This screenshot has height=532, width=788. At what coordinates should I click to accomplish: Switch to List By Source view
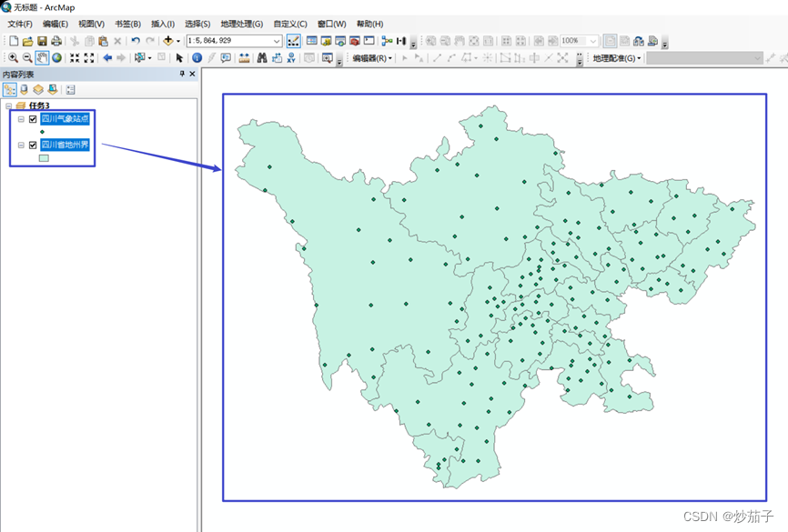pos(24,90)
